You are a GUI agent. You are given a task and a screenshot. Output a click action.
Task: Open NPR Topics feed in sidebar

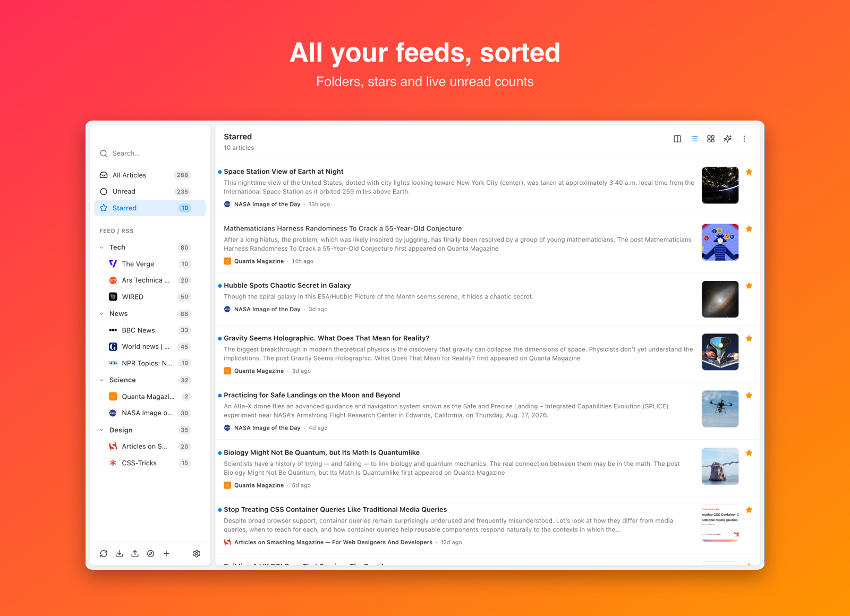click(x=150, y=363)
